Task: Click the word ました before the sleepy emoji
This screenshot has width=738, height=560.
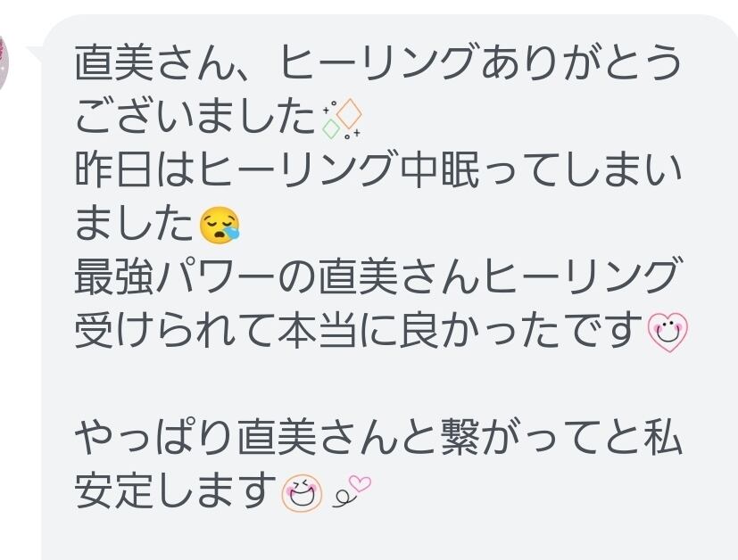Action: pyautogui.click(x=136, y=224)
